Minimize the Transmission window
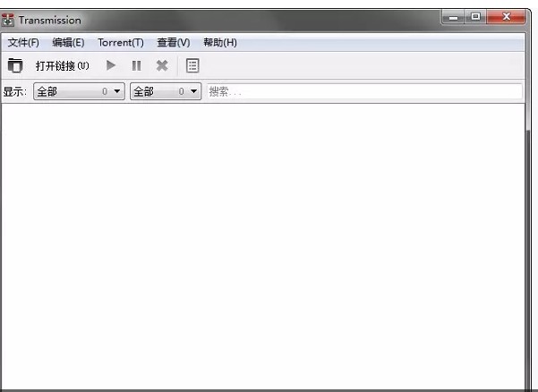 453,17
